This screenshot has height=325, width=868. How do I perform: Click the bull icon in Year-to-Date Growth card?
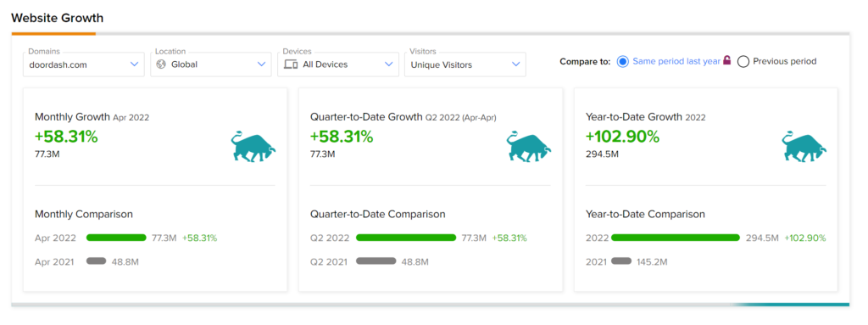[804, 147]
